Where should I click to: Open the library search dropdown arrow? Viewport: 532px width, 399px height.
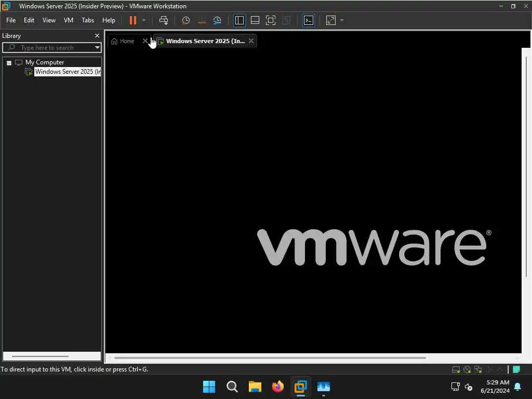[x=97, y=47]
